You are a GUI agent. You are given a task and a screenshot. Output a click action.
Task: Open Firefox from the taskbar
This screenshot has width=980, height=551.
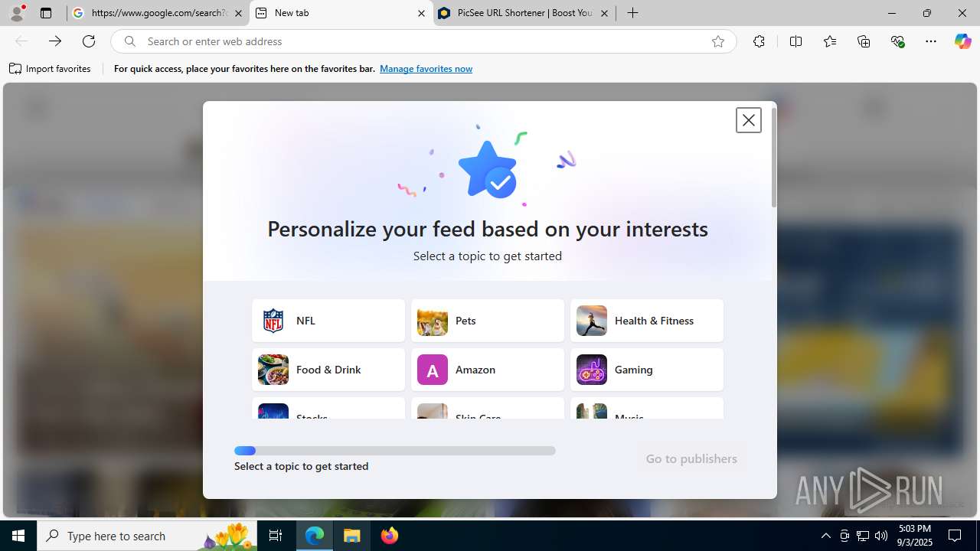389,536
